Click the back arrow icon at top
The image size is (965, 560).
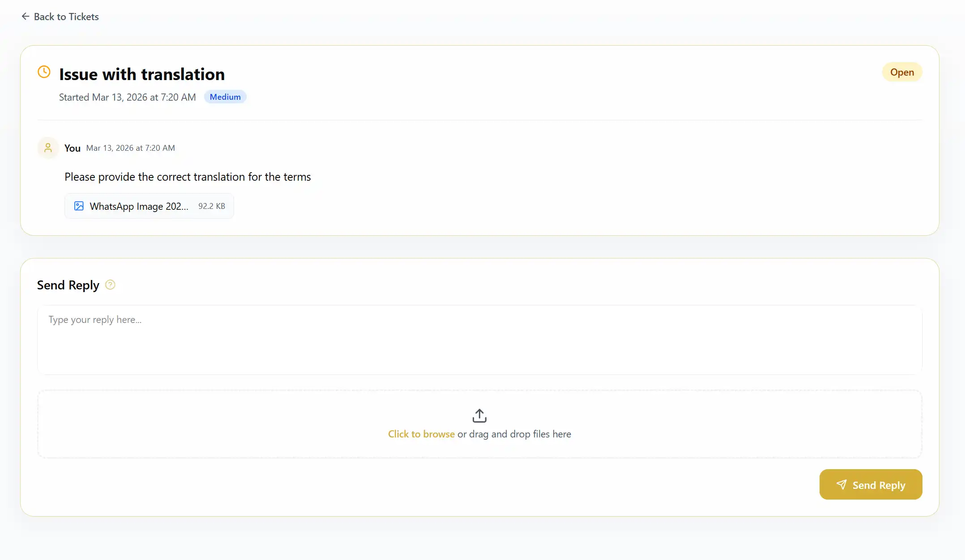pos(26,16)
